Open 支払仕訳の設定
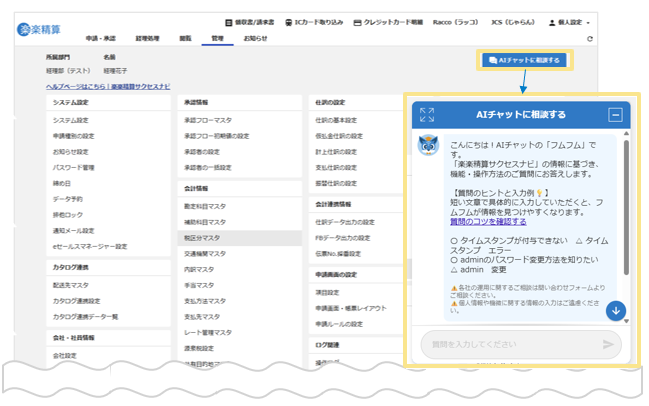Viewport: 649px width, 406px height. (336, 167)
